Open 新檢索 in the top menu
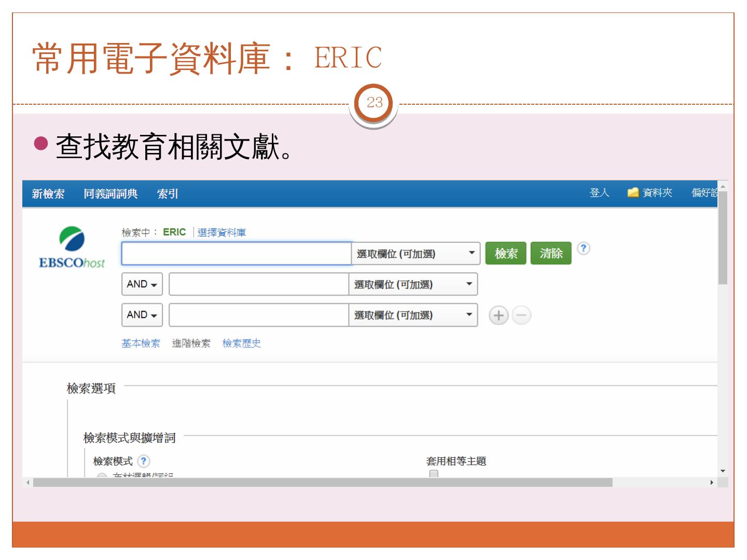The height and width of the screenshot is (560, 747). pyautogui.click(x=48, y=194)
